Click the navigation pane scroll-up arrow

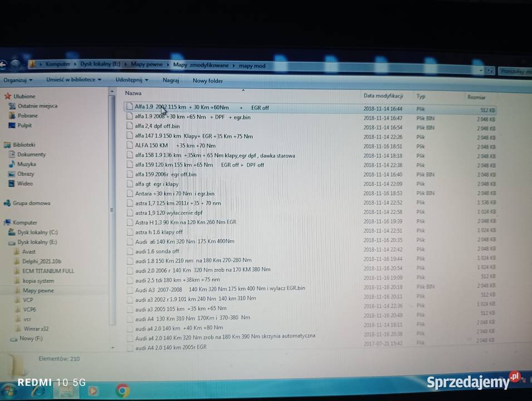coord(112,92)
